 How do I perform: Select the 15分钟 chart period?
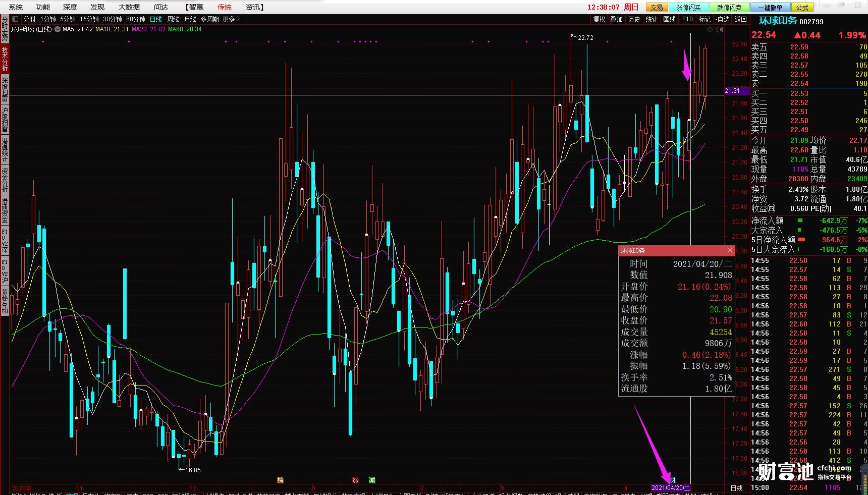pos(89,19)
